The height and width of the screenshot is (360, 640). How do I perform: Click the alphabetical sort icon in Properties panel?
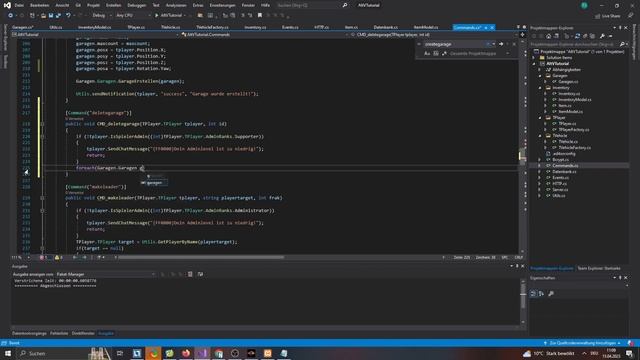(x=541, y=293)
